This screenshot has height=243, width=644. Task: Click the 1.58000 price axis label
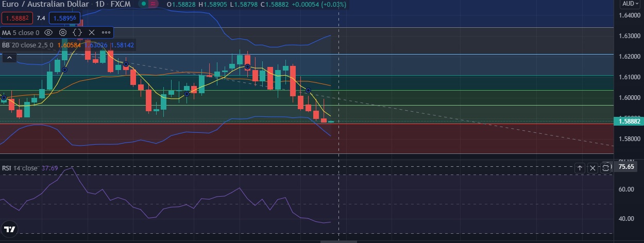[630, 138]
